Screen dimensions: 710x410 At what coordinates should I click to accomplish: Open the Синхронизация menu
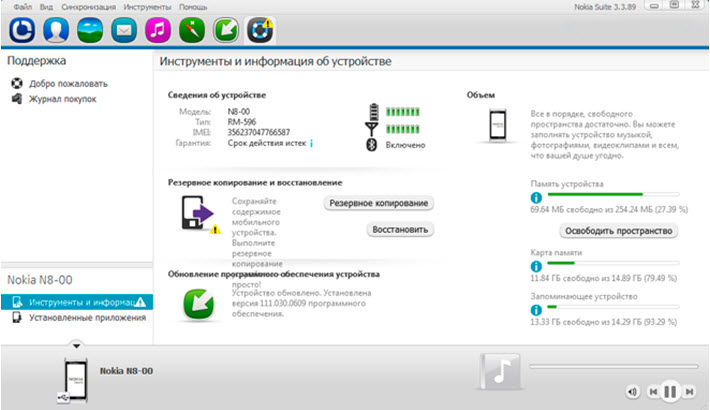click(89, 7)
